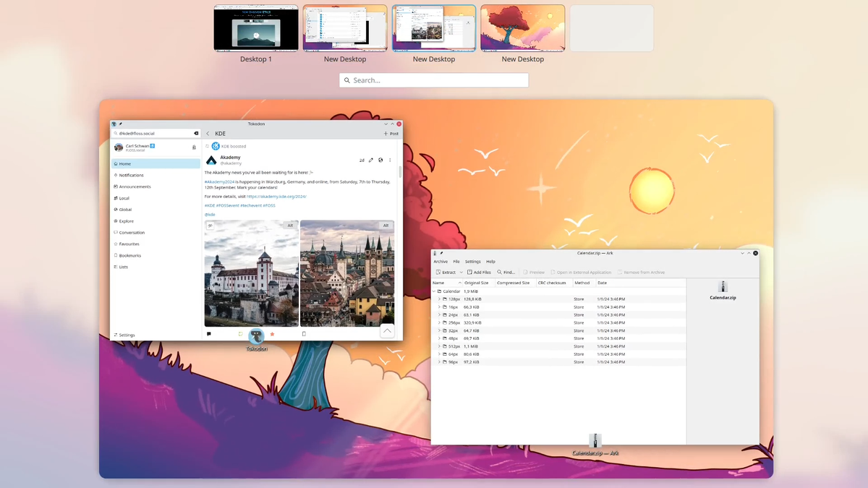Click the @kde mention link

point(210,215)
